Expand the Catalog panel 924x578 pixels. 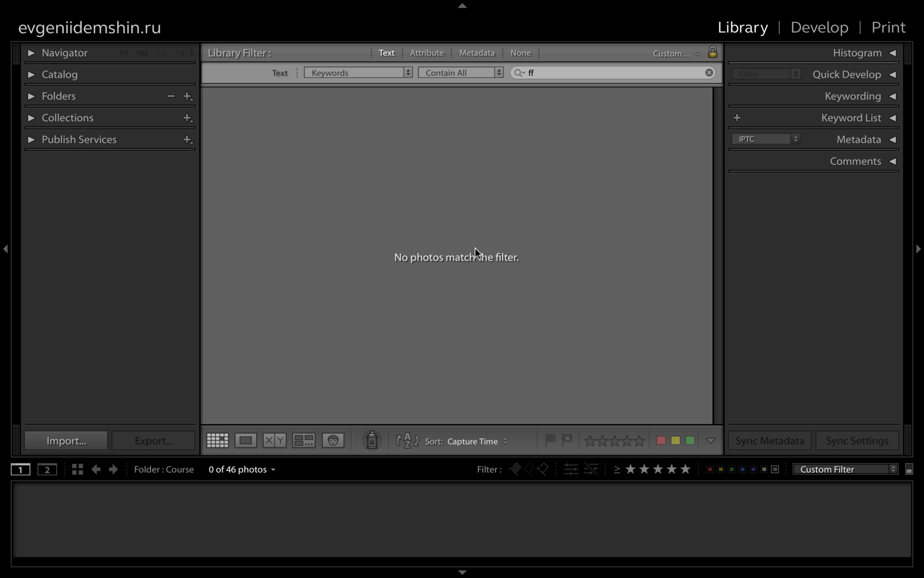pos(31,74)
